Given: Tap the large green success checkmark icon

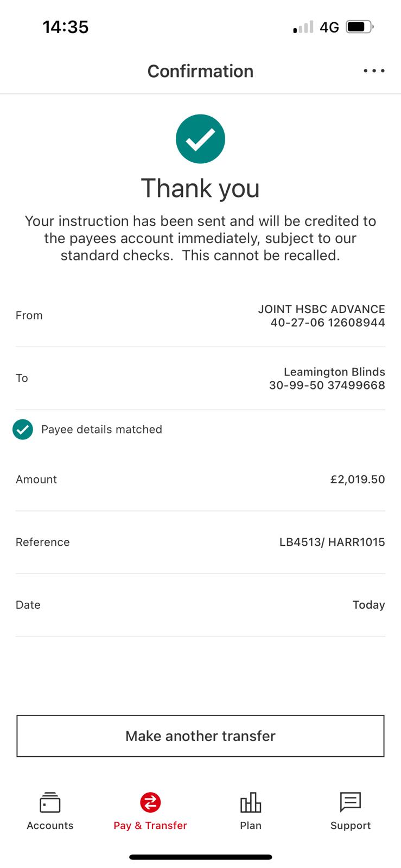Looking at the screenshot, I should [200, 139].
